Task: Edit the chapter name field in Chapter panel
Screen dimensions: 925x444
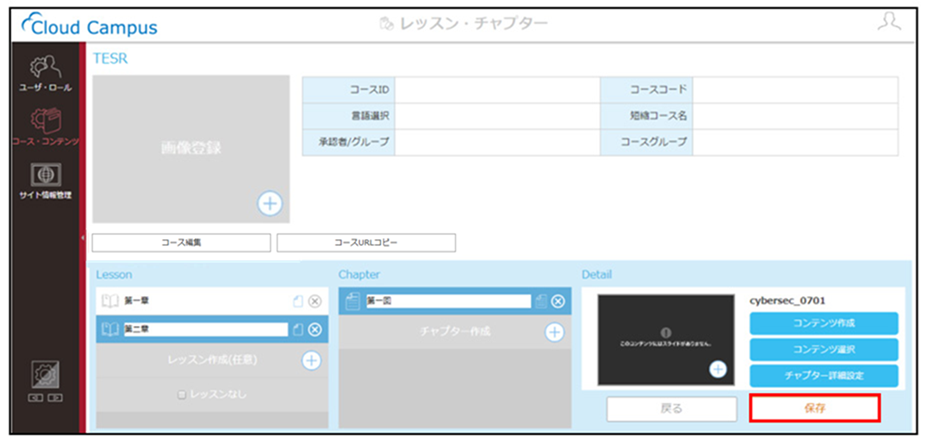Action: (x=448, y=301)
